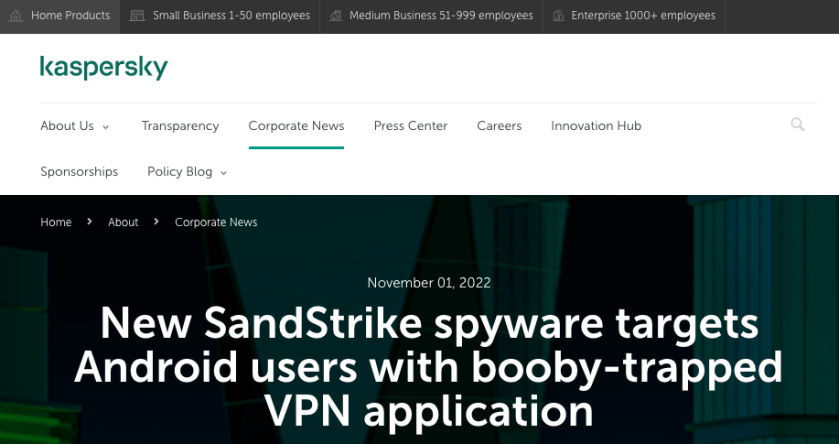839x444 pixels.
Task: Click the Enterprise building icon
Action: pyautogui.click(x=557, y=16)
